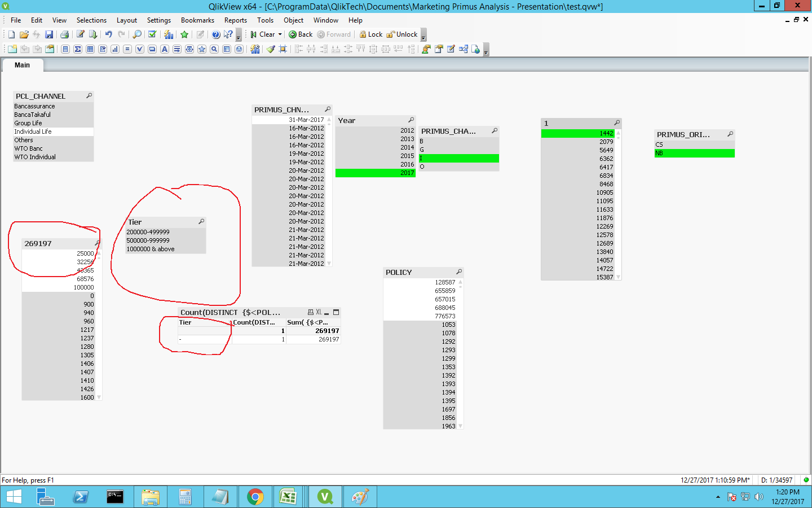Select NB in PRIMUS_ORI list box
Image resolution: width=812 pixels, height=508 pixels.
(695, 153)
